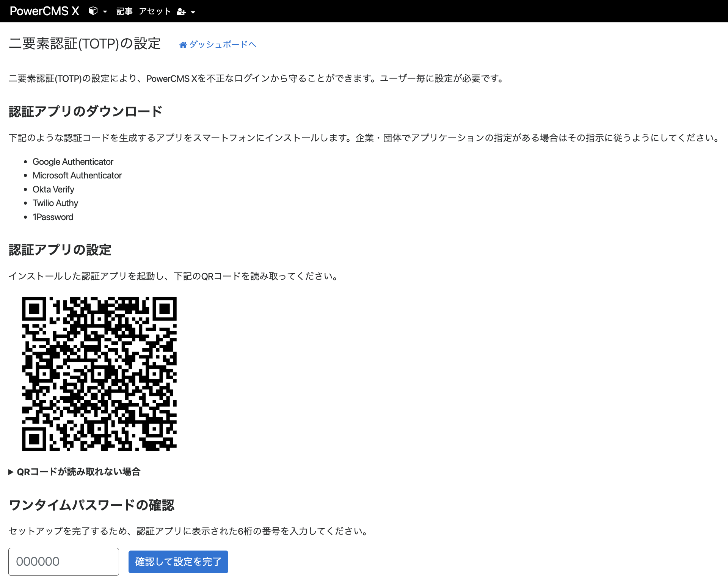The image size is (728, 582).
Task: Select Google Authenticator in the app list
Action: pyautogui.click(x=73, y=161)
